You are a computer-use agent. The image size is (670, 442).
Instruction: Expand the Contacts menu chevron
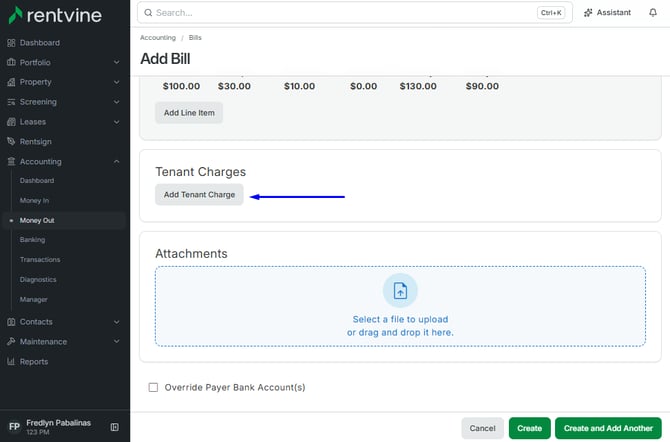116,322
